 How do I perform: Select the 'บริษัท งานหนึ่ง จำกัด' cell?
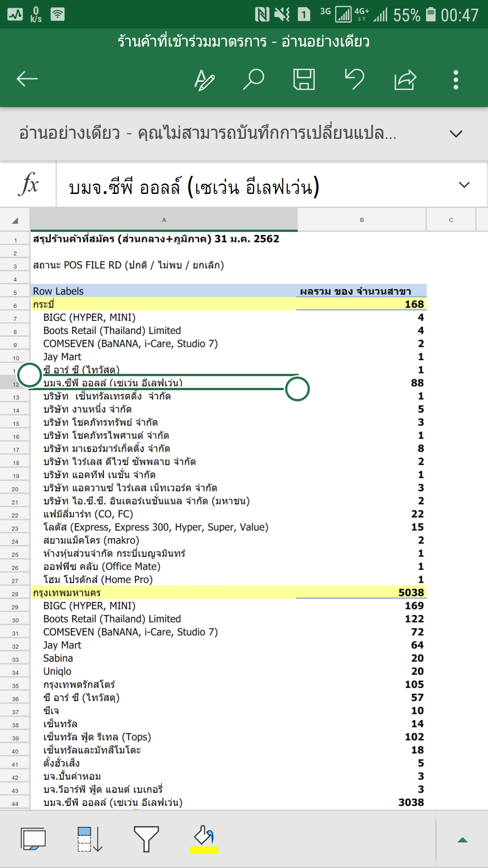[164, 409]
